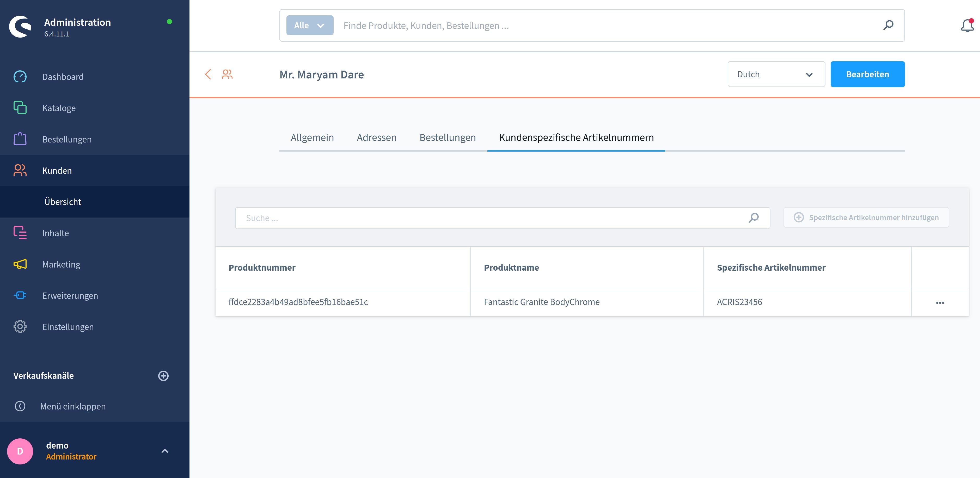The height and width of the screenshot is (478, 980).
Task: Click the back navigation arrow icon
Action: click(208, 74)
